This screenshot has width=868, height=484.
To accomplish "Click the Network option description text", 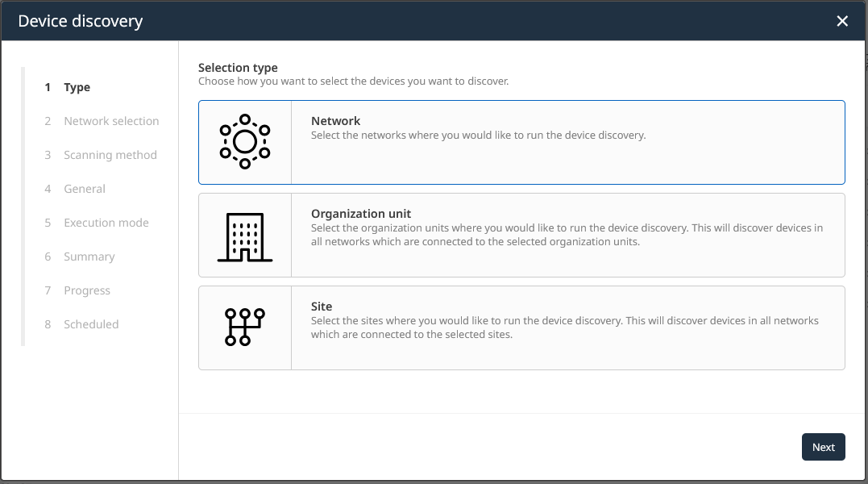I will point(478,136).
